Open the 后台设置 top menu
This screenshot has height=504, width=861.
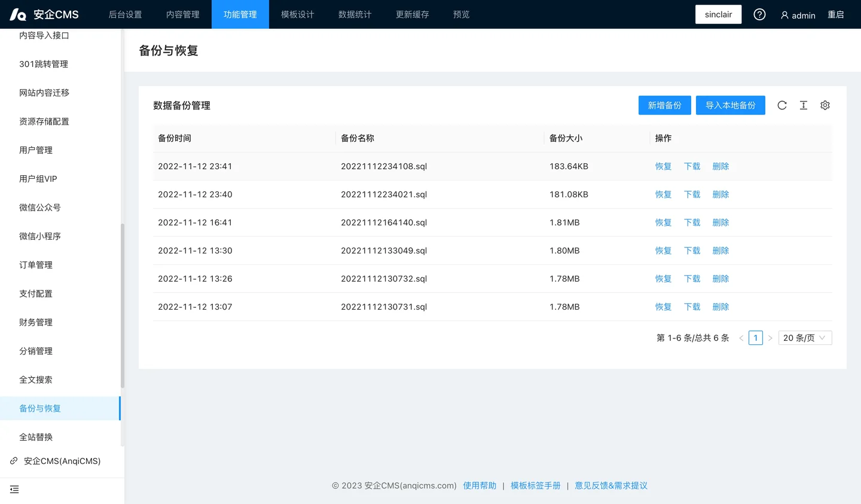126,14
